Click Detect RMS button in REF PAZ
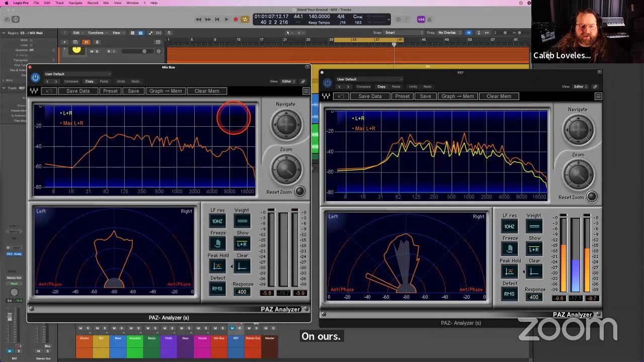This screenshot has width=644, height=362. tap(510, 294)
